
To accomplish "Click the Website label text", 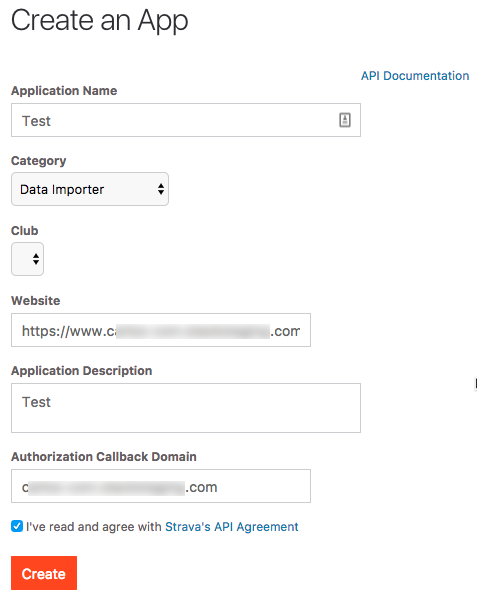I will (36, 301).
